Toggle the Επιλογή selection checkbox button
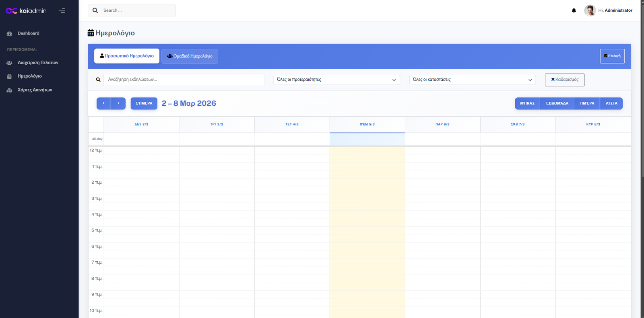 (612, 56)
